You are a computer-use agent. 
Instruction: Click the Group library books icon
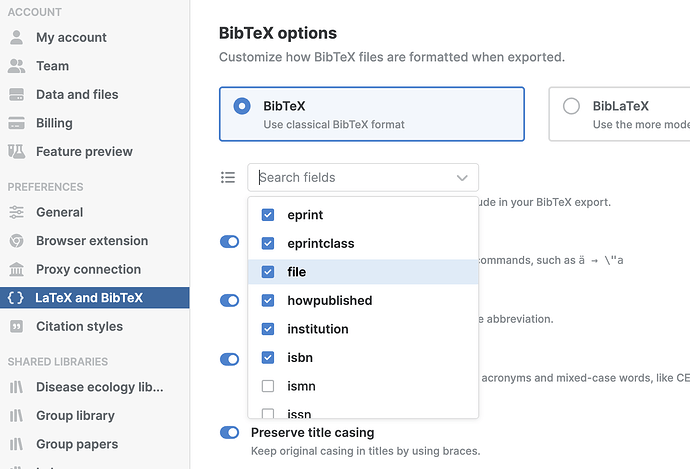[x=16, y=416]
